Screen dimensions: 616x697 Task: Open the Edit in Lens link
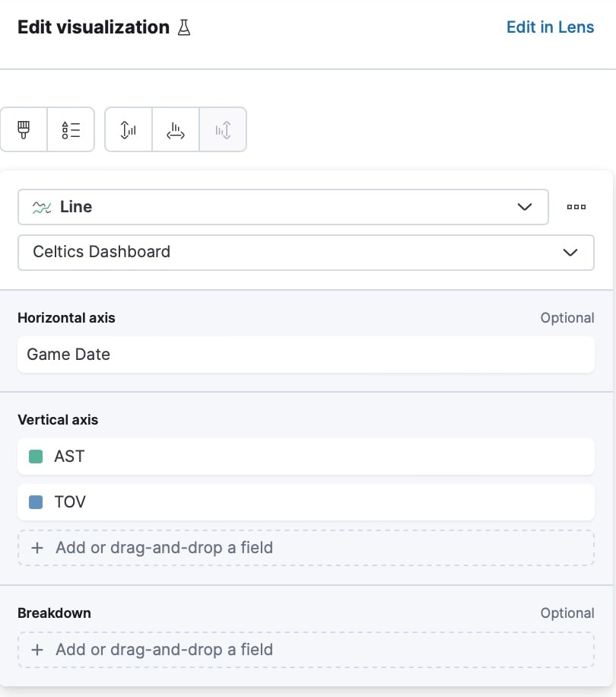pos(550,27)
